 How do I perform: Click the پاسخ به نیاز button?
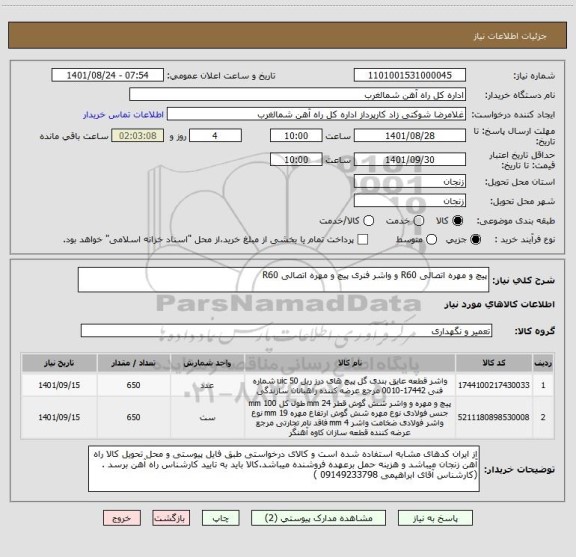(x=435, y=518)
